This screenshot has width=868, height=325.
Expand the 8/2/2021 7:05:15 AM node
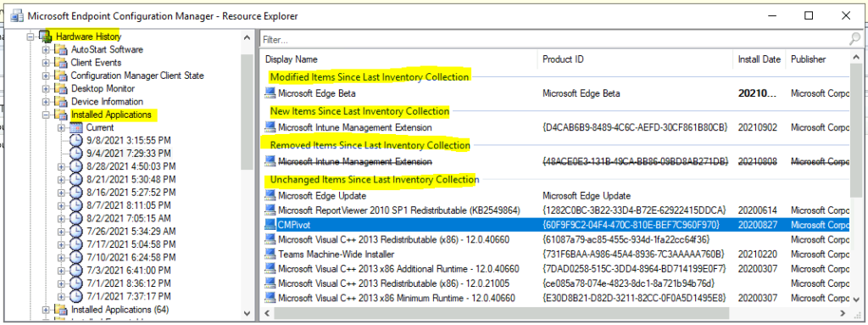pyautogui.click(x=62, y=219)
